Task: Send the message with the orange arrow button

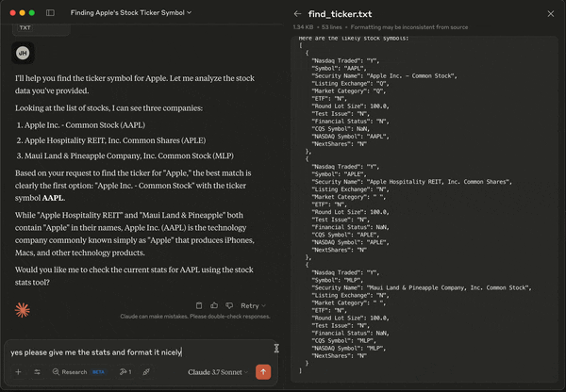Action: coord(263,372)
